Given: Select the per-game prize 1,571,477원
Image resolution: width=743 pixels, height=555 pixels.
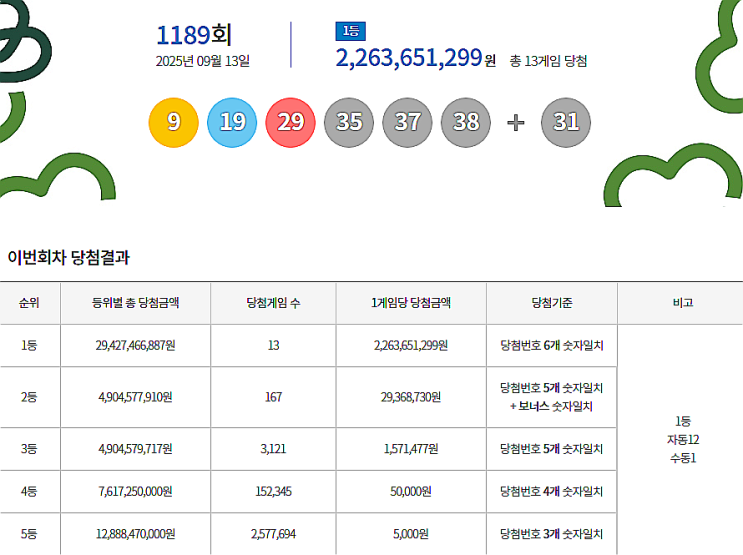Looking at the screenshot, I should (x=411, y=448).
